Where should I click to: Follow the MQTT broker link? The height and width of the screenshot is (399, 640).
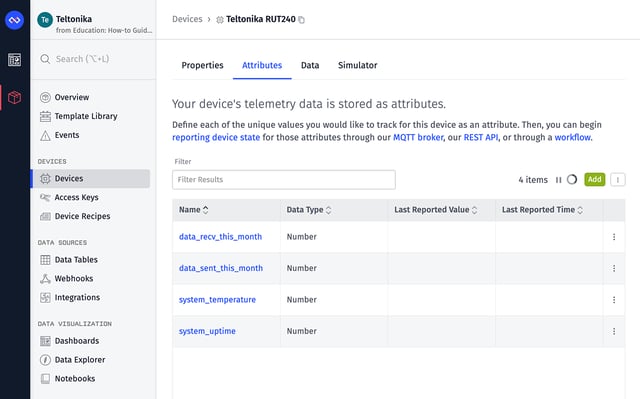418,137
